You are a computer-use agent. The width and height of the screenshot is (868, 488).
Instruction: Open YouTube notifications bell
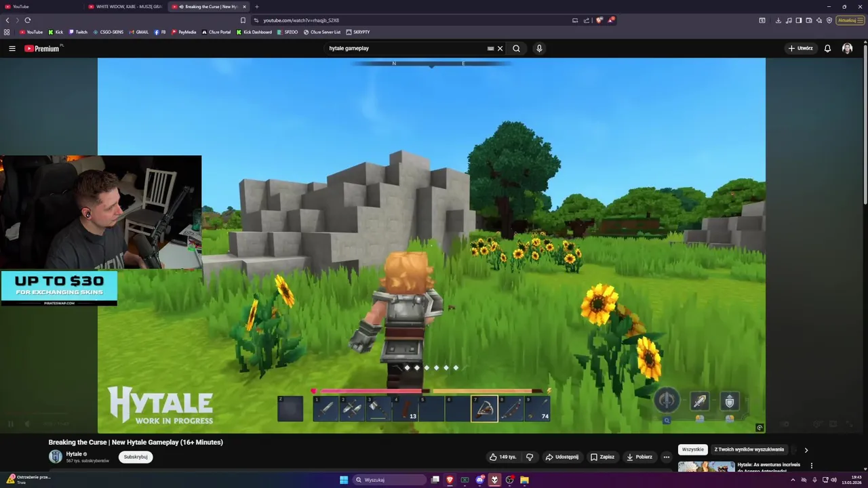pyautogui.click(x=827, y=48)
